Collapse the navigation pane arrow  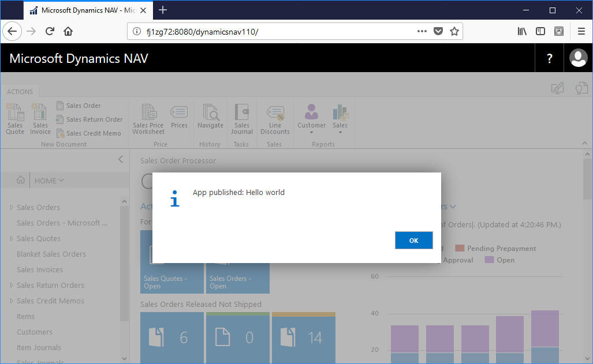pyautogui.click(x=121, y=159)
